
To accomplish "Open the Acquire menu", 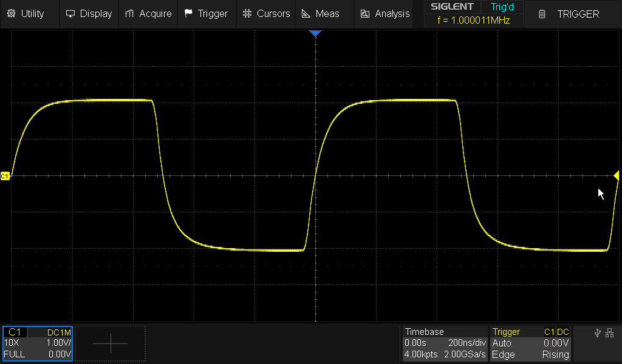I will [x=148, y=13].
